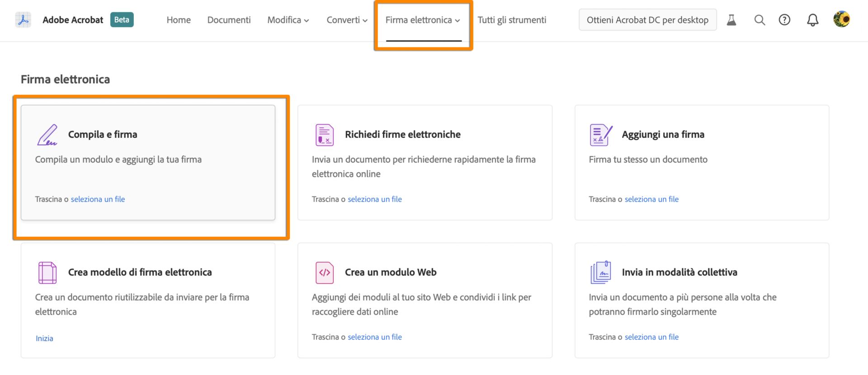868x375 pixels.
Task: Click 'Firma tu stesso un documento' description
Action: click(648, 159)
